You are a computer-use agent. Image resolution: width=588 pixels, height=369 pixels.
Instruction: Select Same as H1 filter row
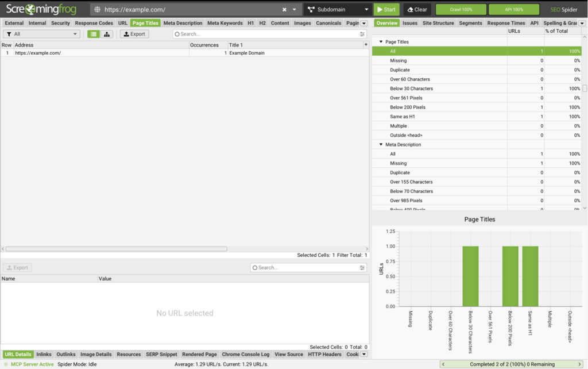477,116
